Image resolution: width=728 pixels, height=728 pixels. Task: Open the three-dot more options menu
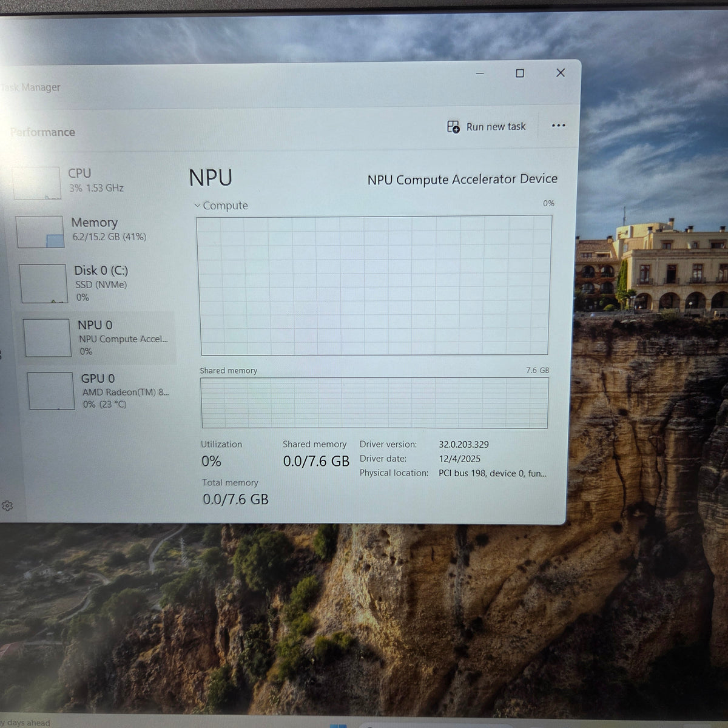click(558, 126)
